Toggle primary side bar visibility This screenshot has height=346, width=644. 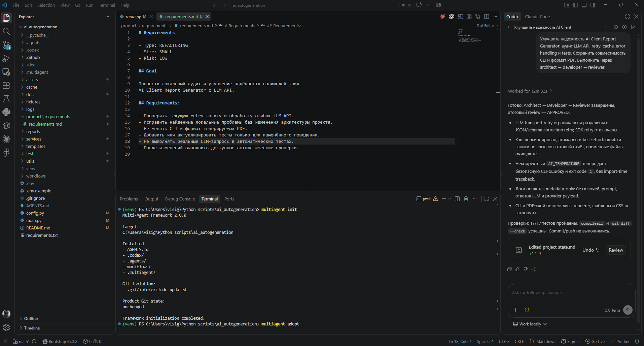(575, 5)
